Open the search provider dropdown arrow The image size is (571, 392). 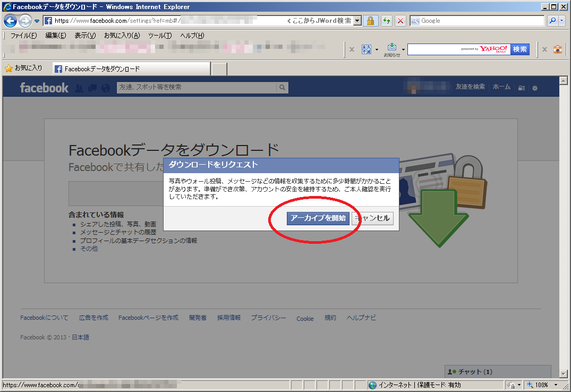coord(562,21)
